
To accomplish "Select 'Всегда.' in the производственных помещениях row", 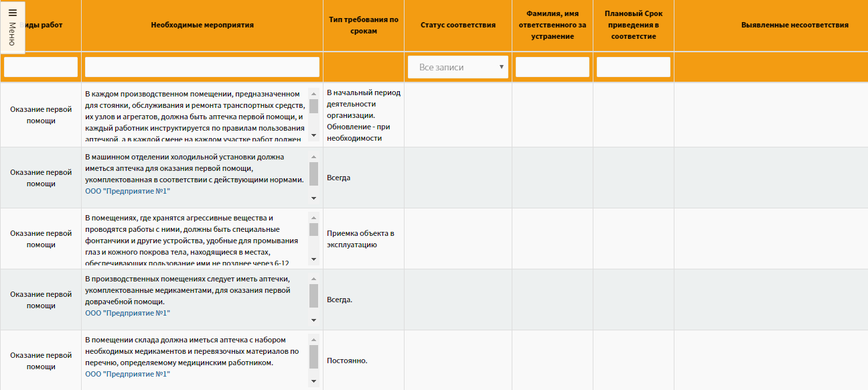I will tap(340, 300).
